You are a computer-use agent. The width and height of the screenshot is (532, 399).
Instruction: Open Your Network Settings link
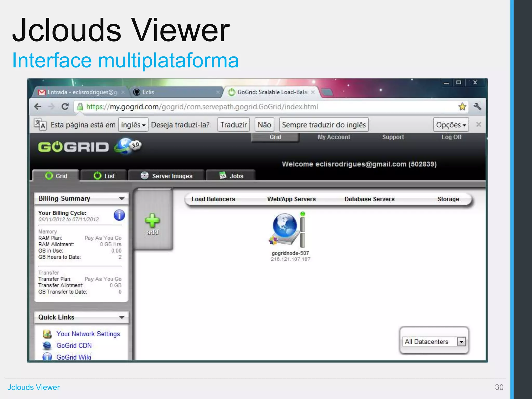88,334
